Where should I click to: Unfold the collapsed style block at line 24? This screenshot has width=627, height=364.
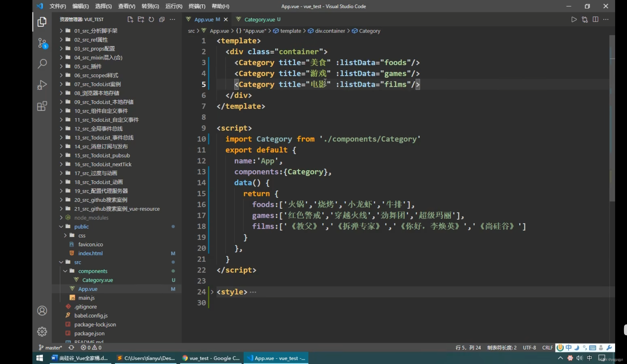(x=212, y=292)
